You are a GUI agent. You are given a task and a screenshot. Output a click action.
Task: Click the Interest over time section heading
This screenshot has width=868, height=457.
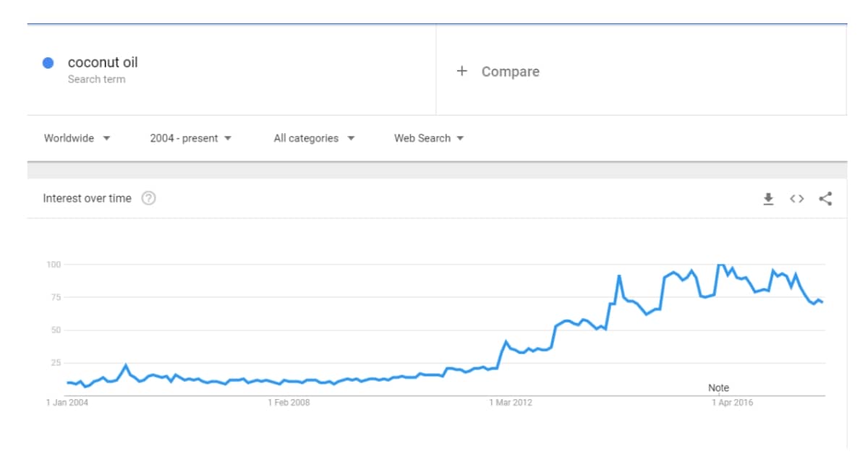point(87,197)
